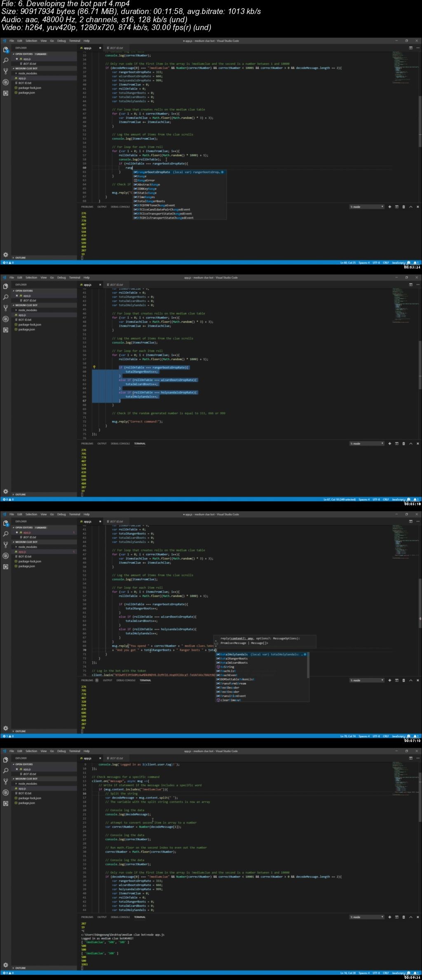
Task: Add a new terminal in the 00:09:34 frame
Action: tap(389, 917)
